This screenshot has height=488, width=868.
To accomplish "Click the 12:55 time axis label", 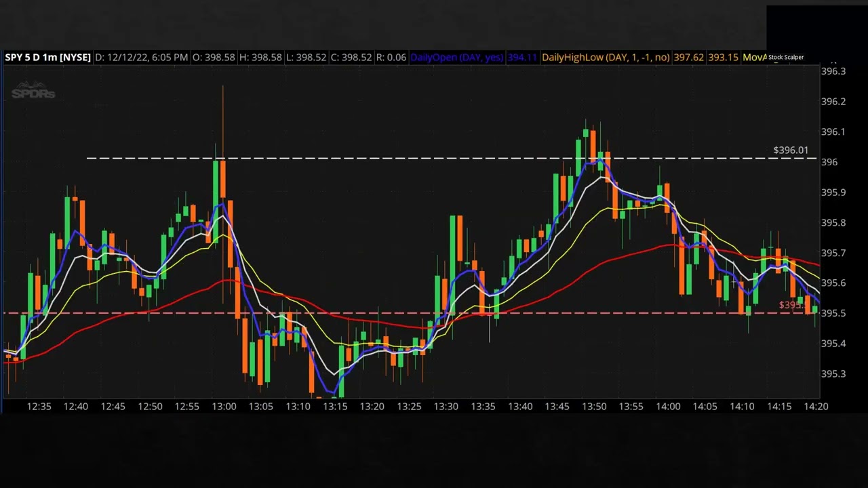I will tap(186, 407).
